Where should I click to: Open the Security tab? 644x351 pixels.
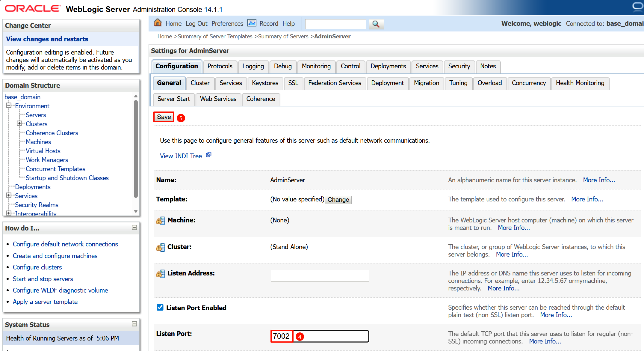459,66
